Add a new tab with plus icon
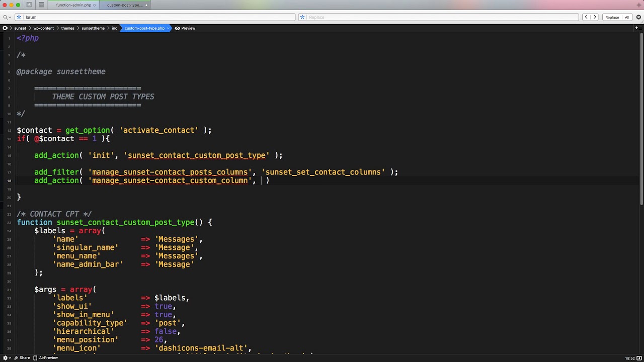The width and height of the screenshot is (644, 362). (639, 5)
